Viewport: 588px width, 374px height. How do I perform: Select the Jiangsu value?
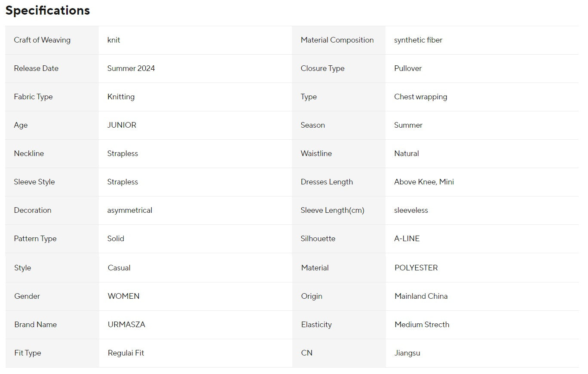tap(407, 353)
